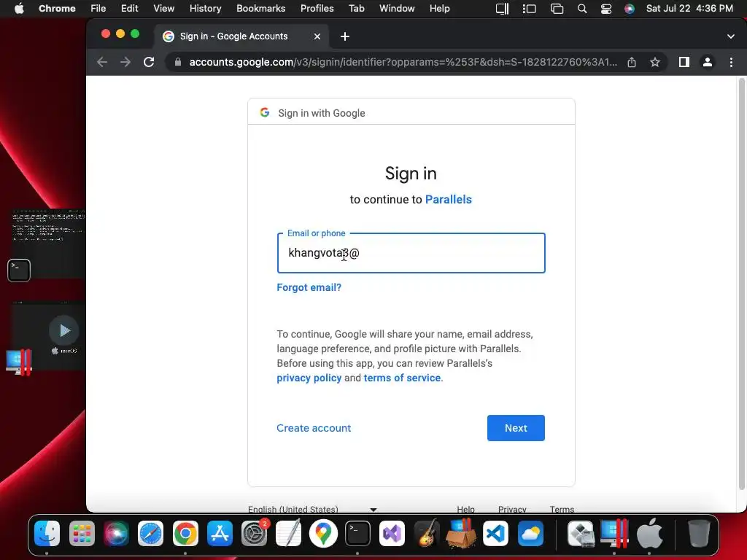Open Safari from the Dock
Viewport: 747px width, 560px height.
coord(150,533)
